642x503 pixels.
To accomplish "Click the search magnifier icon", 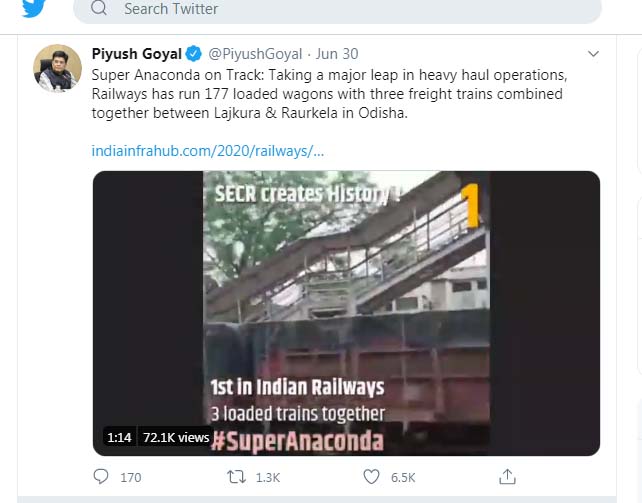I will tap(98, 9).
